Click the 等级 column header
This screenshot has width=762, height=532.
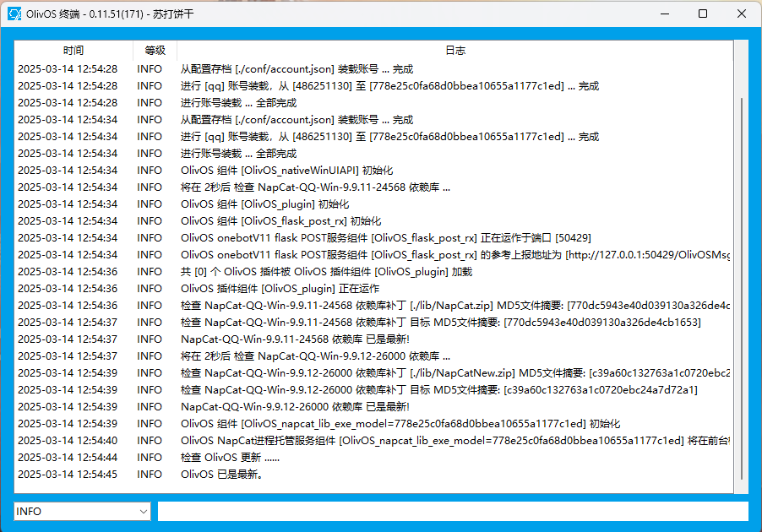tap(155, 51)
